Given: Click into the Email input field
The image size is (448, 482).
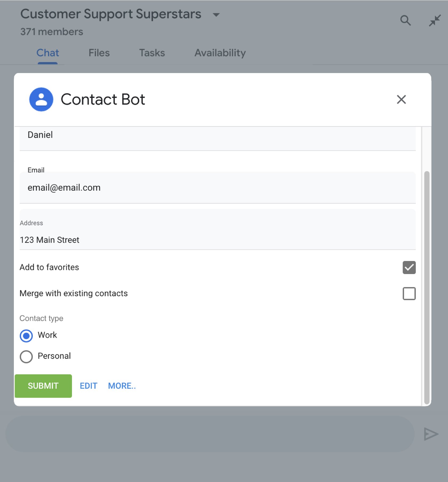Looking at the screenshot, I should point(217,188).
